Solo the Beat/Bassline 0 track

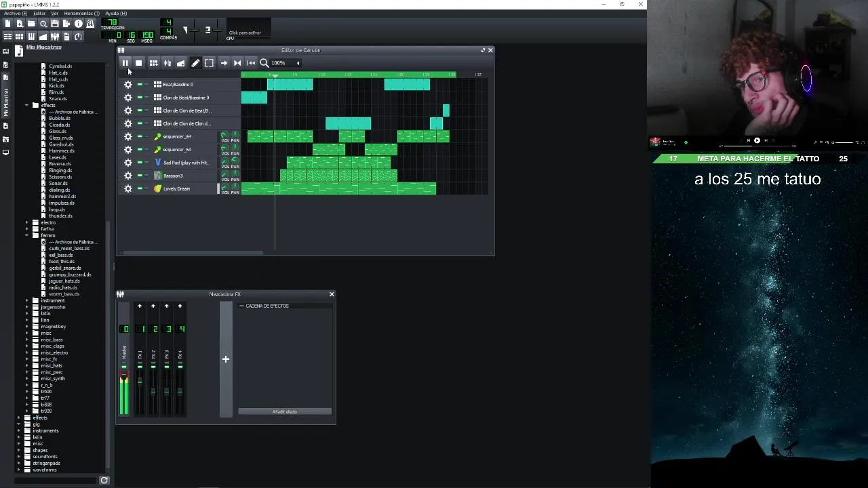pos(146,85)
